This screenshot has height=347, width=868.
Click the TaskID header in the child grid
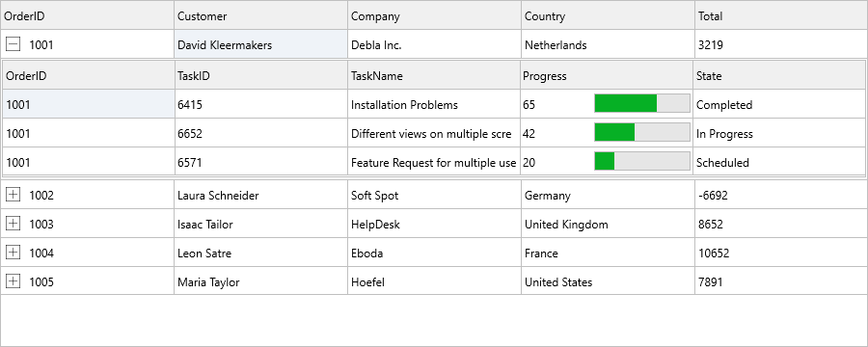(x=261, y=75)
